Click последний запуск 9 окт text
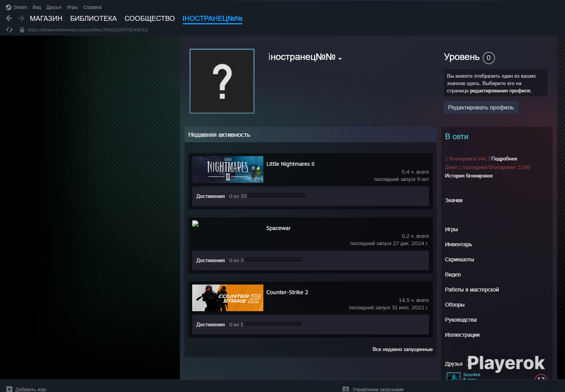Viewport: 565px width, 392px height. coord(401,179)
